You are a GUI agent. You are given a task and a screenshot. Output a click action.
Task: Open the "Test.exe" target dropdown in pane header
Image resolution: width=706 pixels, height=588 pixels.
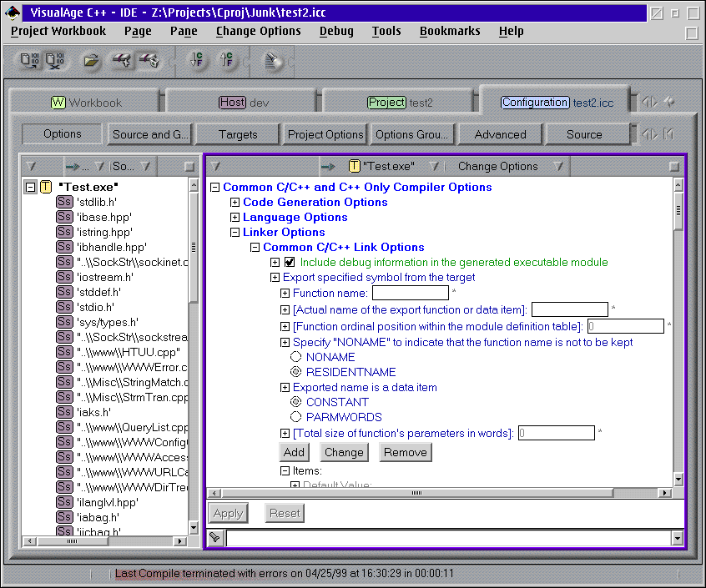click(434, 167)
